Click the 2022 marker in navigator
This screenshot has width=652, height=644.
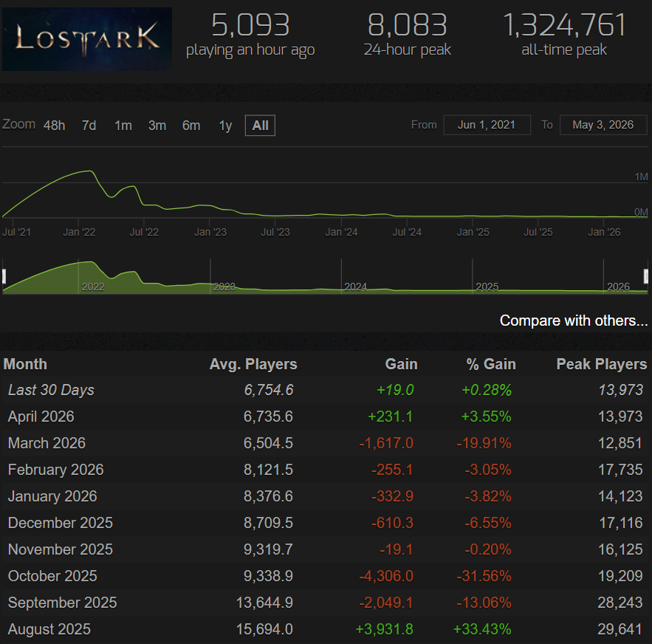(93, 287)
